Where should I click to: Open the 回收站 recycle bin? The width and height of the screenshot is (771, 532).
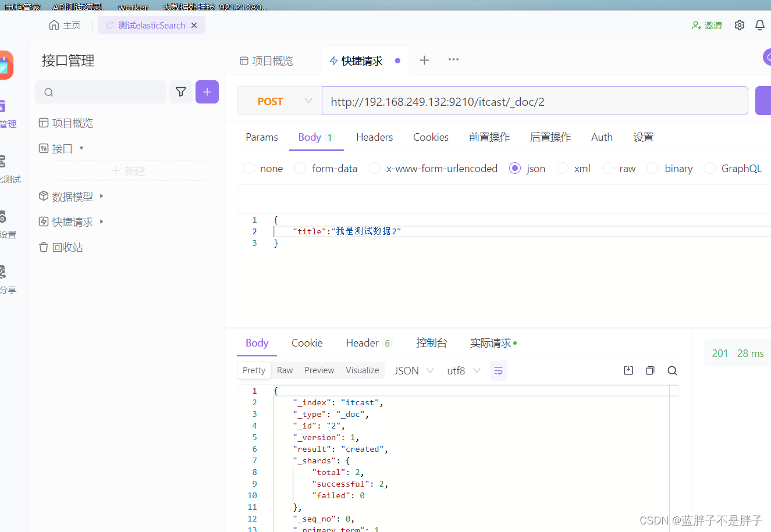coord(61,247)
